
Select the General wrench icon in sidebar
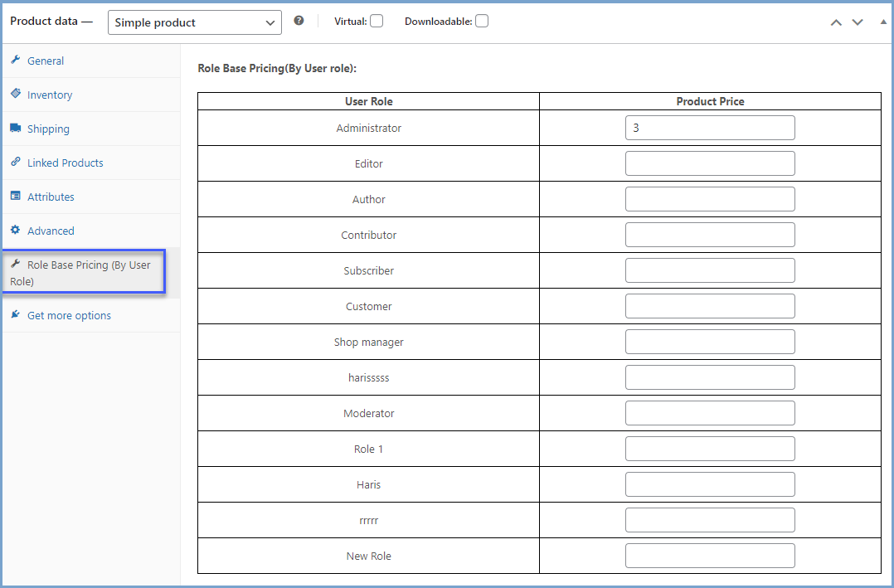point(14,60)
